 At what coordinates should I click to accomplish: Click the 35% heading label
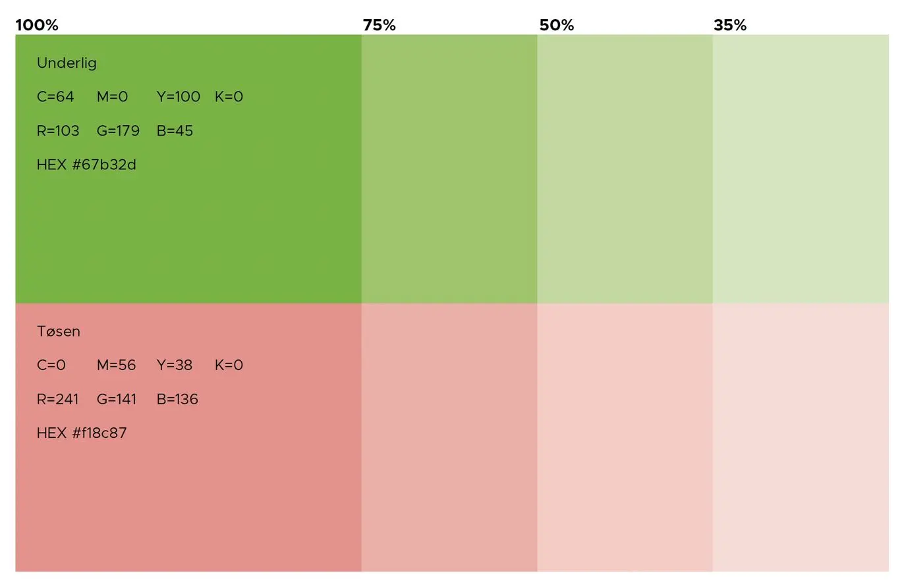coord(730,26)
